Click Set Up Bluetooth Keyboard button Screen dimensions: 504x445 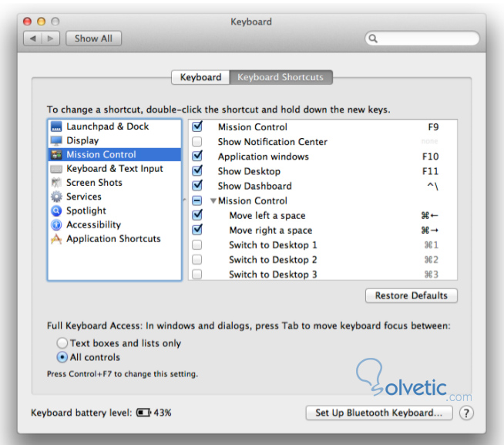(x=379, y=413)
